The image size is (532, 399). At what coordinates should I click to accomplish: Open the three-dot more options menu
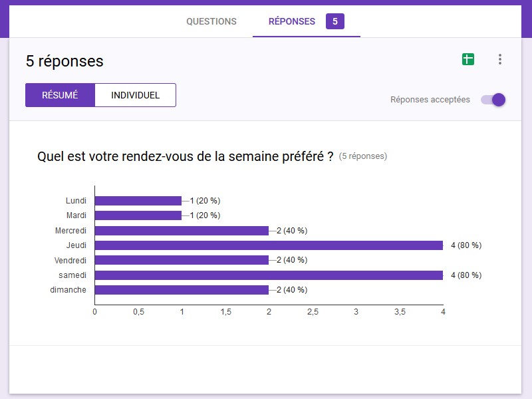pyautogui.click(x=500, y=60)
